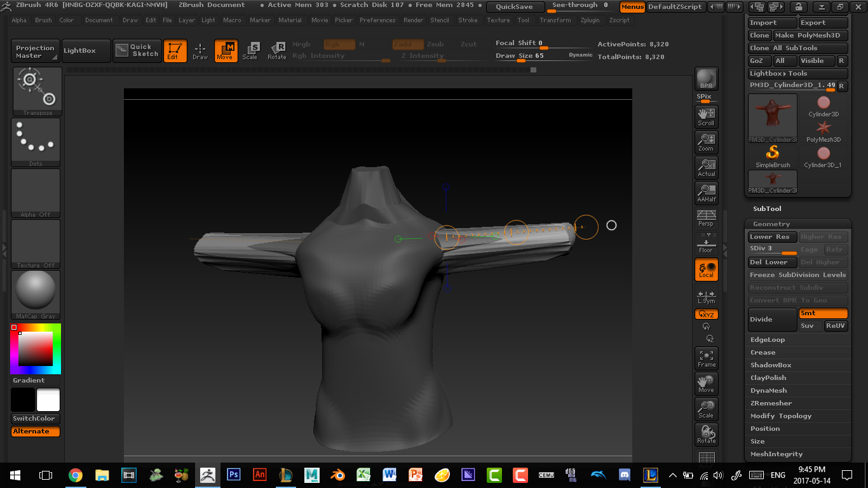Pick a color in the color picker square
Viewport: 868px width, 488px height.
35,349
